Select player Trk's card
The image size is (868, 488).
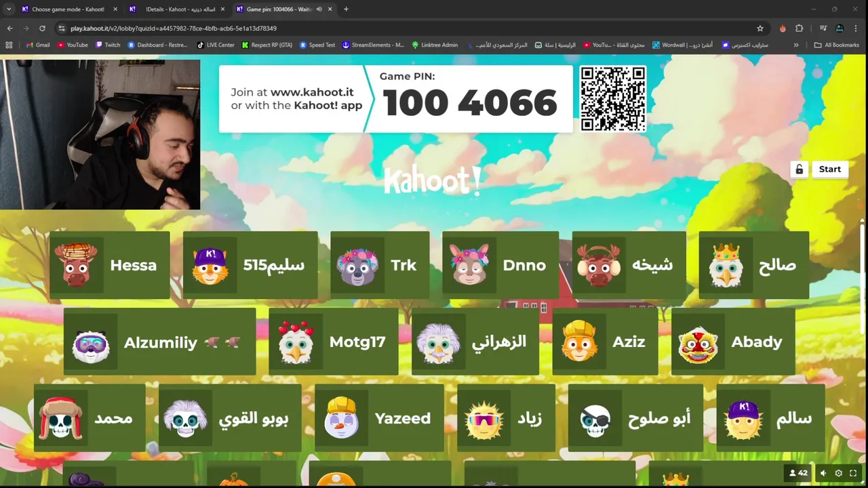(380, 265)
